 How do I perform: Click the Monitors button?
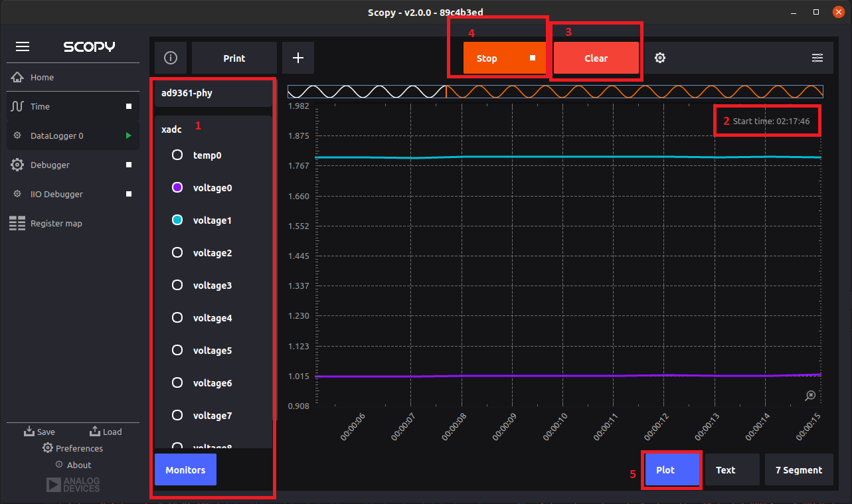tap(185, 469)
